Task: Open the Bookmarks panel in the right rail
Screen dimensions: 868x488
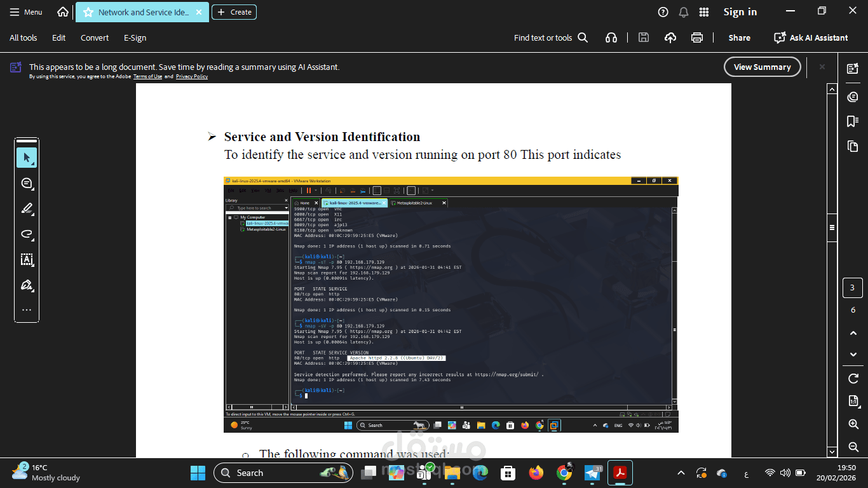Action: click(x=853, y=121)
